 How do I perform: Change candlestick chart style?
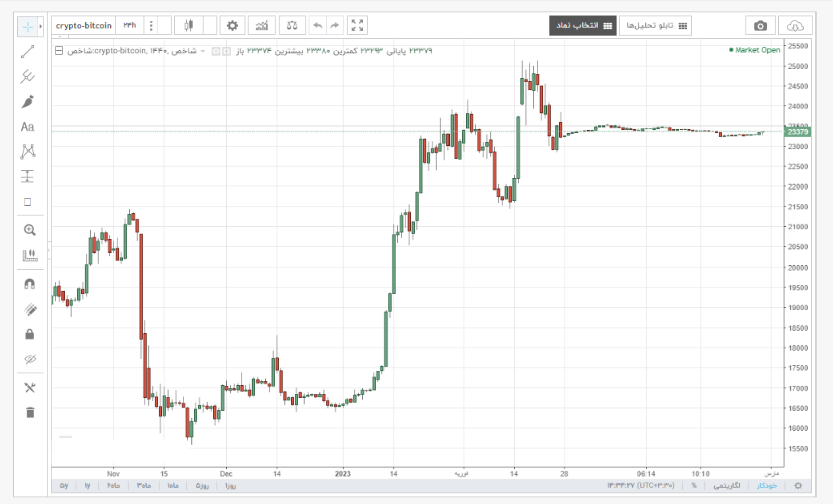pos(188,25)
